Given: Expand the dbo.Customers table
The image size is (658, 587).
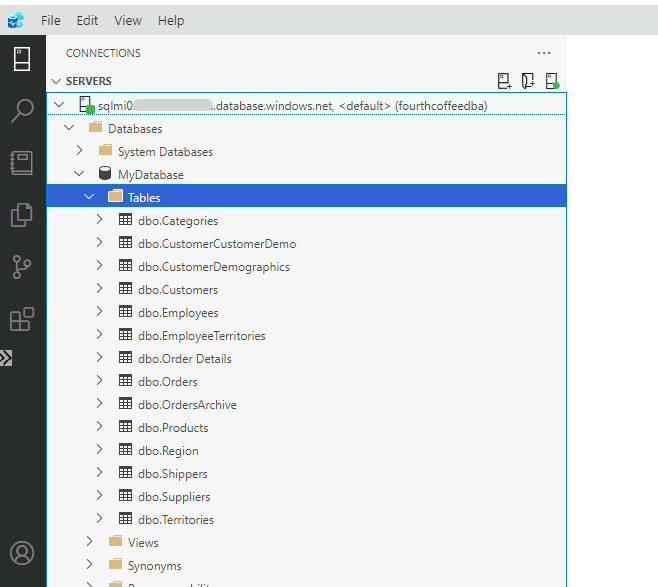Looking at the screenshot, I should pyautogui.click(x=99, y=288).
